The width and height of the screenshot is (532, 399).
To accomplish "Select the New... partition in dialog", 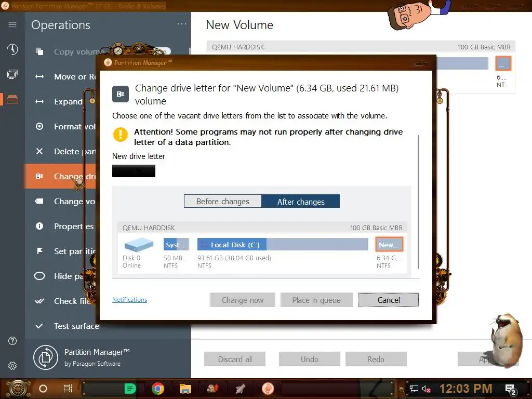I will [389, 244].
